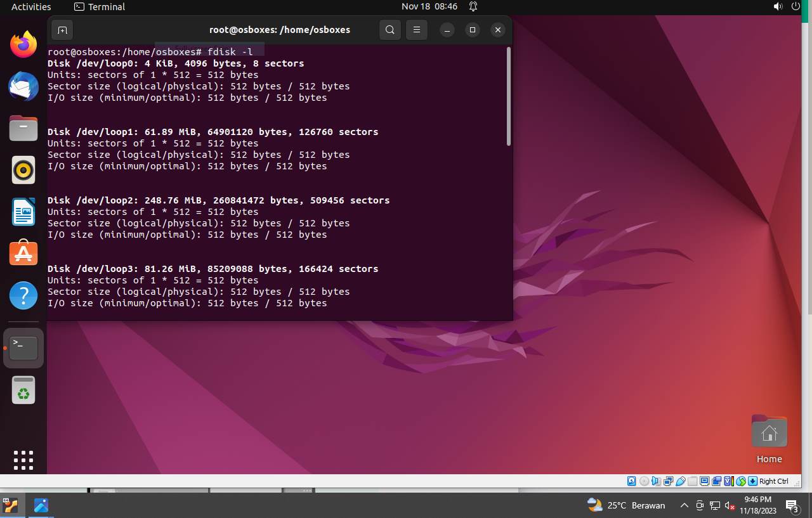Click the 'Sector size' line under /dev/loop1
The image size is (812, 518).
tap(199, 155)
